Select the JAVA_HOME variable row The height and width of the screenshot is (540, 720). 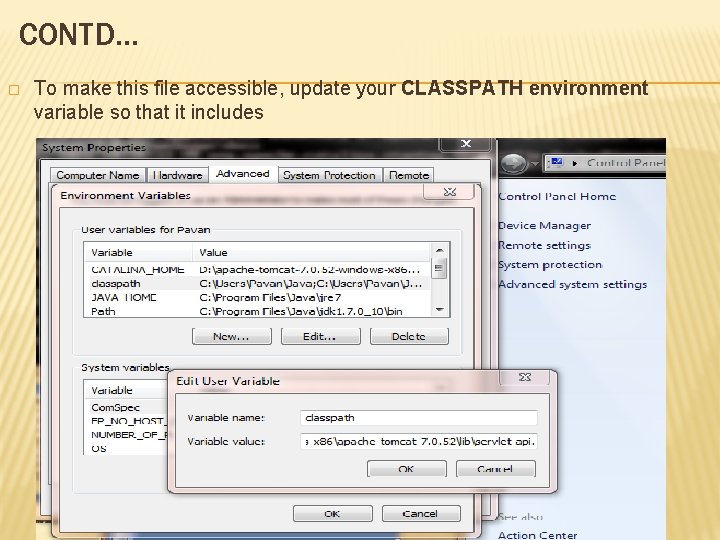257,298
